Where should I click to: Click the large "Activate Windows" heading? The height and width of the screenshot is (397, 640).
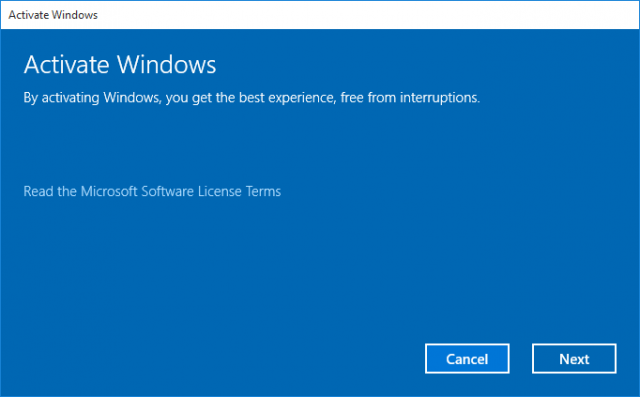coord(120,64)
